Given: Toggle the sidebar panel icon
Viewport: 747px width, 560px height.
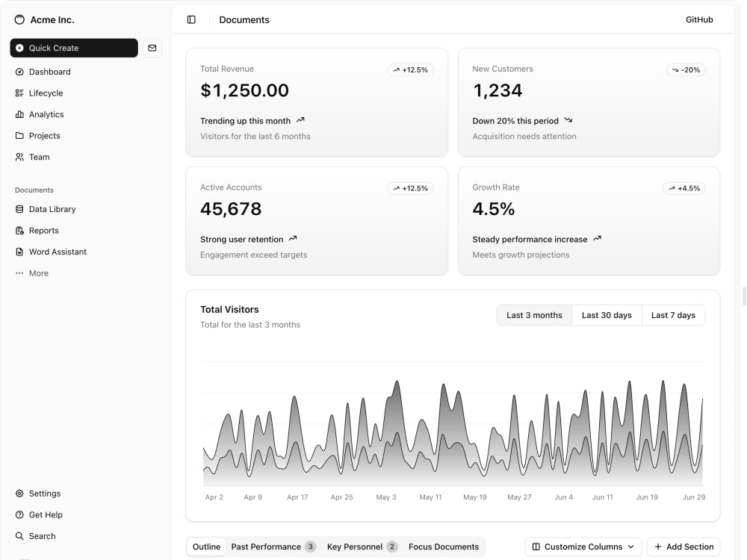Looking at the screenshot, I should [x=191, y=19].
